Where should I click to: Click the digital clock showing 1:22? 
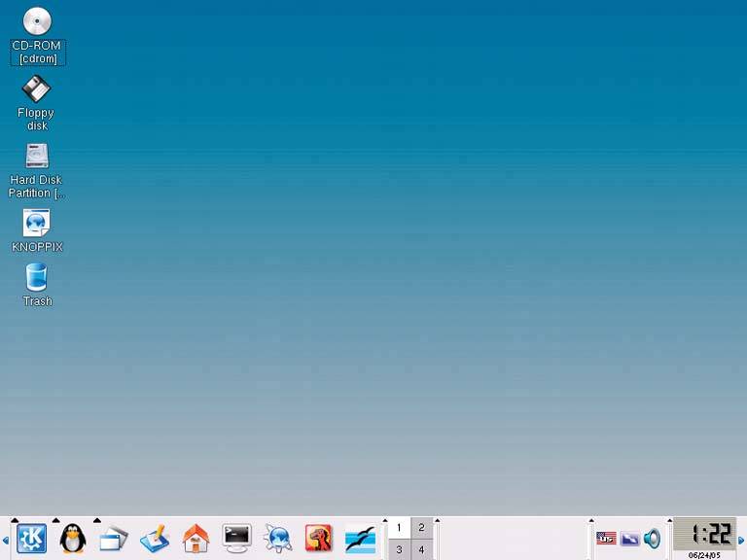(705, 534)
